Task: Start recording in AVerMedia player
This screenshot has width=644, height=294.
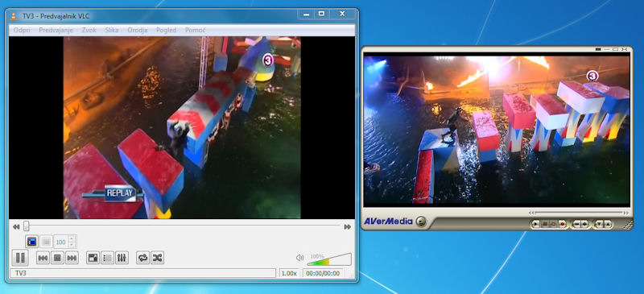Action: (x=562, y=224)
